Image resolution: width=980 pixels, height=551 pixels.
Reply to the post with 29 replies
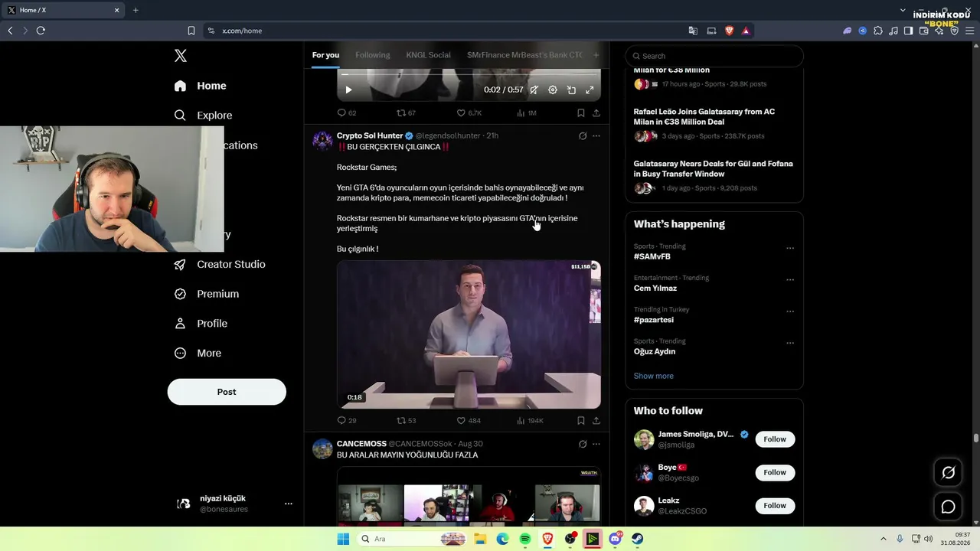pyautogui.click(x=347, y=421)
